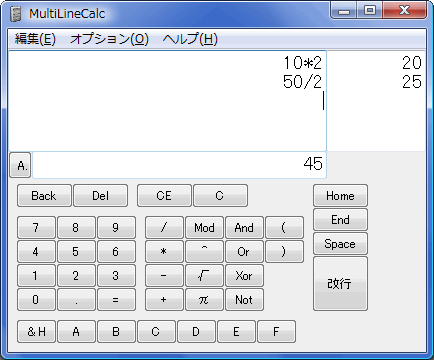434x360 pixels.
Task: Click the total field showing 45
Action: click(x=179, y=165)
